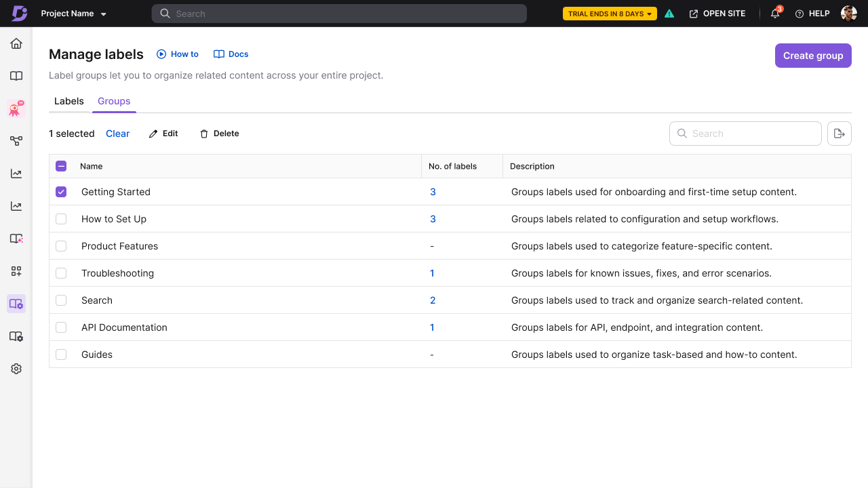The image size is (868, 488).
Task: Click the Help question mark icon
Action: coord(800,14)
